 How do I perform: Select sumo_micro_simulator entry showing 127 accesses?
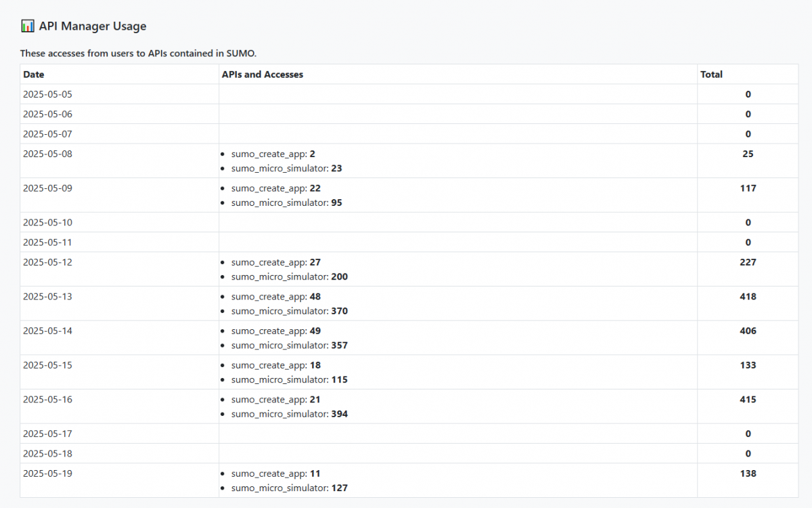coord(289,488)
